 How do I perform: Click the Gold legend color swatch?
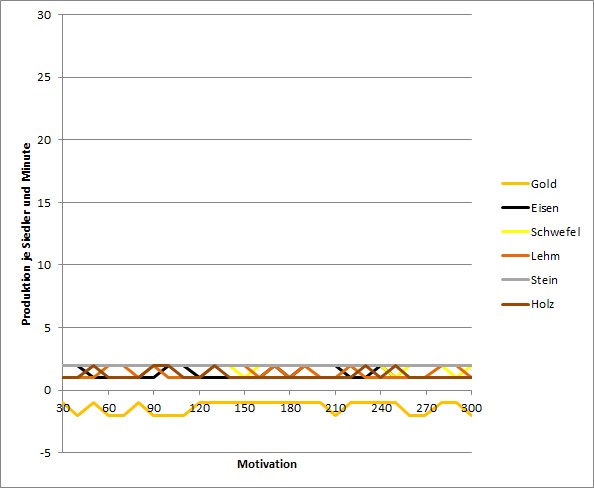515,184
